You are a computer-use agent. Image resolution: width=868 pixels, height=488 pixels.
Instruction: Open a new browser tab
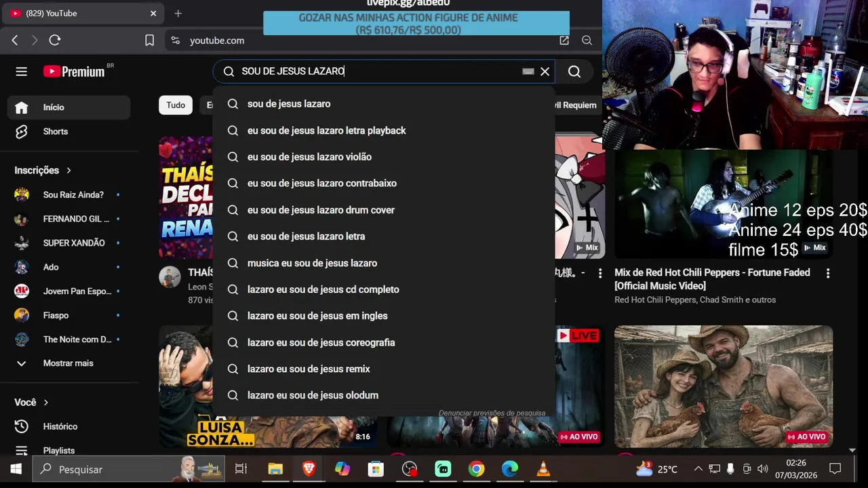178,14
